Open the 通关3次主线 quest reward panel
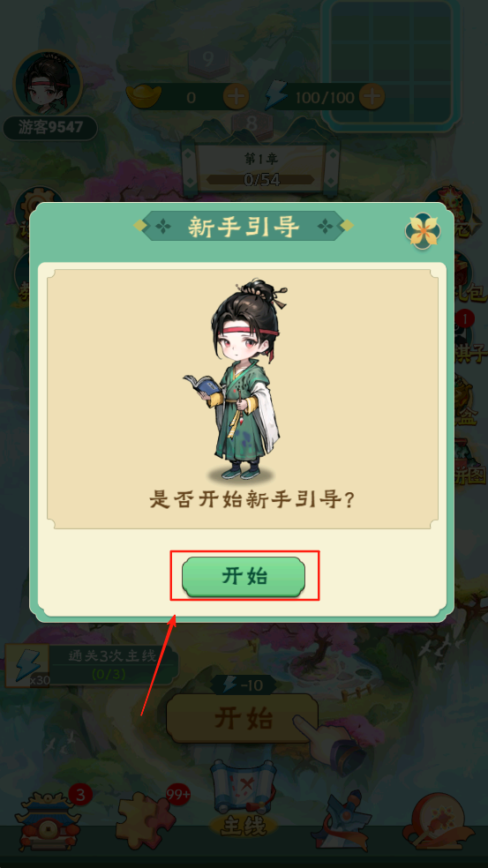 92,664
